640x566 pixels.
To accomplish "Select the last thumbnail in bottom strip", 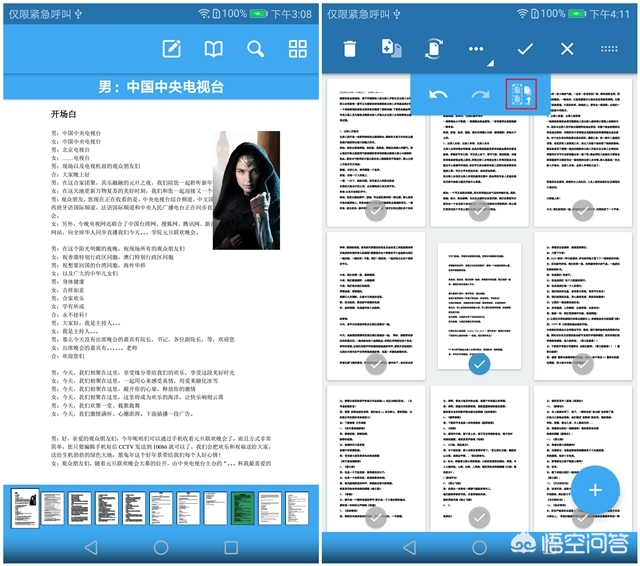I will pos(297,508).
